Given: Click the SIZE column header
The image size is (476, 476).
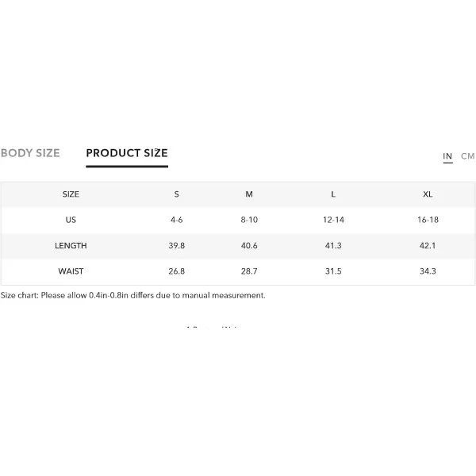Looking at the screenshot, I should point(71,194).
